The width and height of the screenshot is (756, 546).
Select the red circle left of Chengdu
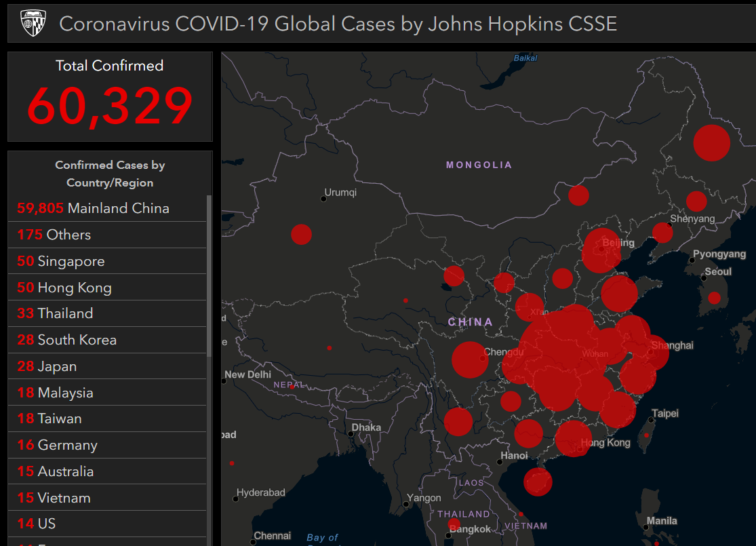click(469, 359)
